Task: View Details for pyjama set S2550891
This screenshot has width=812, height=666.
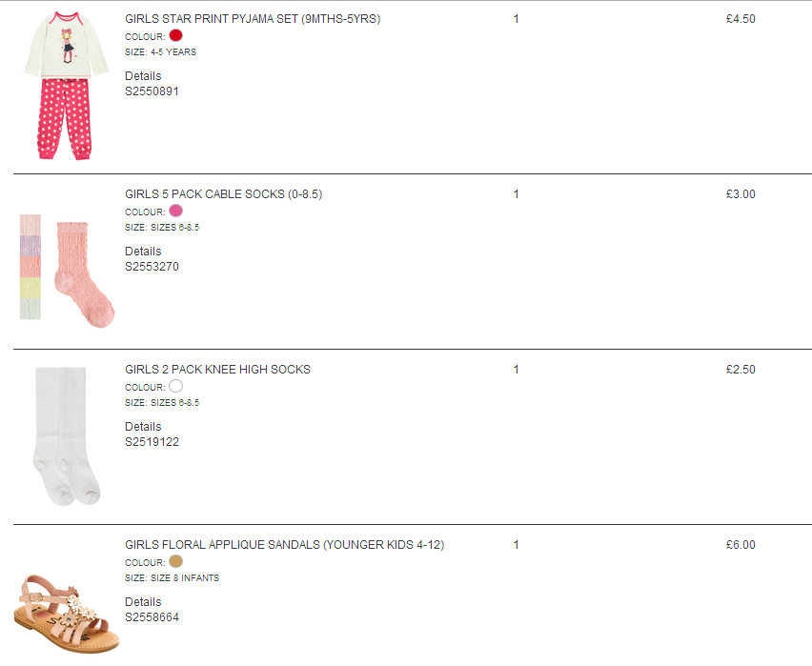Action: (143, 76)
